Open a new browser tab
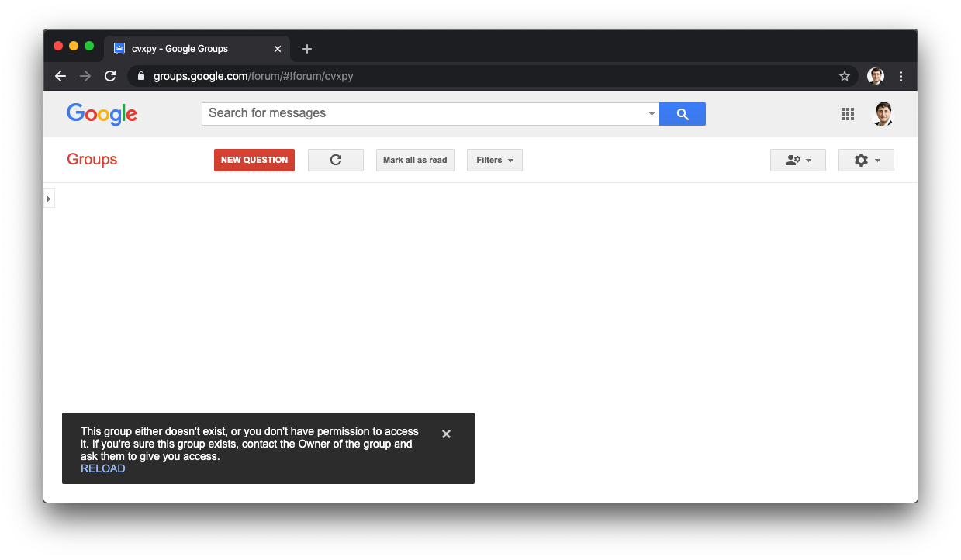 click(x=307, y=49)
